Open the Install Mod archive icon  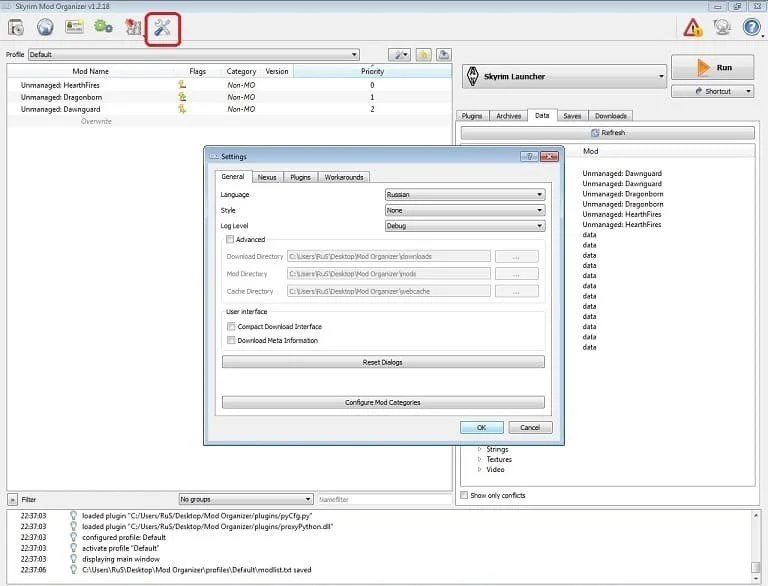pyautogui.click(x=16, y=27)
